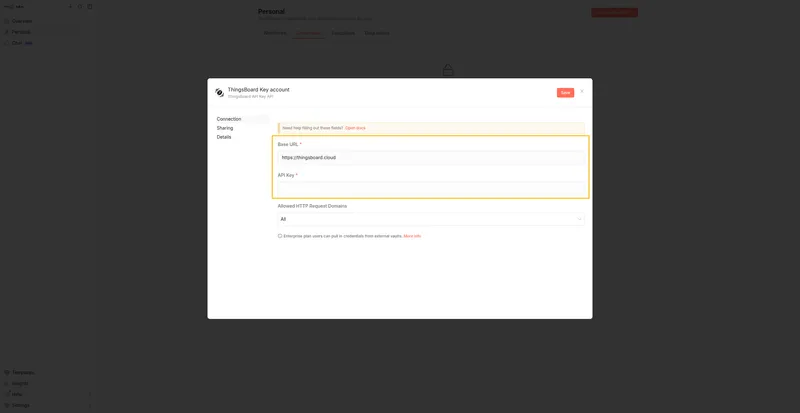
Task: Open Personal in the sidebar
Action: coord(21,32)
